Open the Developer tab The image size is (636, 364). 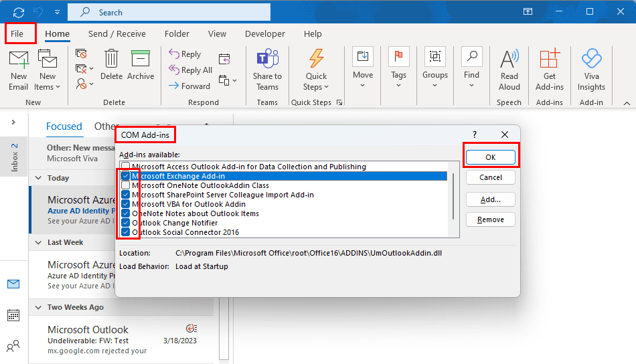point(265,33)
